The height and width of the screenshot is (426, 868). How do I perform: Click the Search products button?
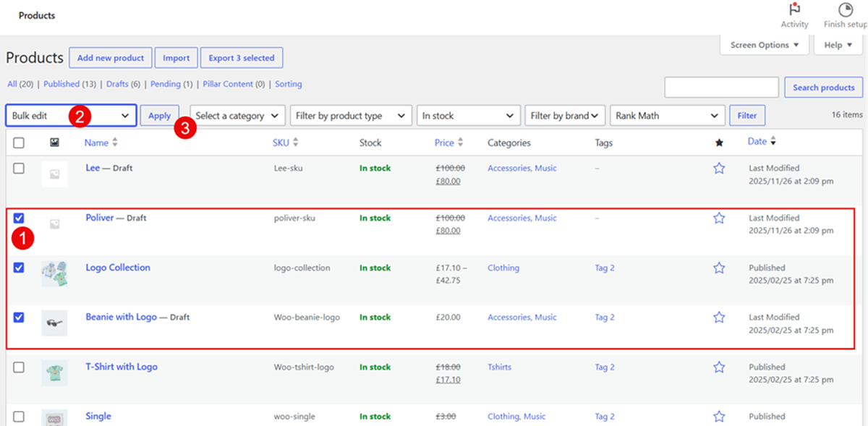(x=823, y=88)
